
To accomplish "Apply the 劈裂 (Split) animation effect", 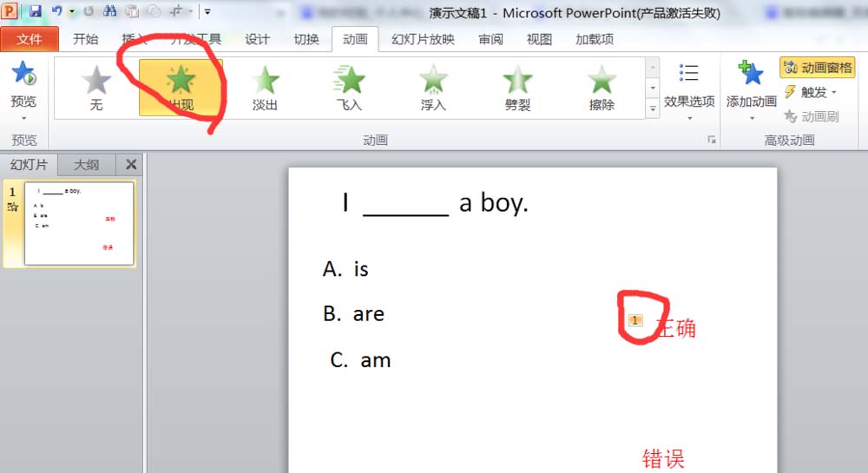I will [517, 88].
